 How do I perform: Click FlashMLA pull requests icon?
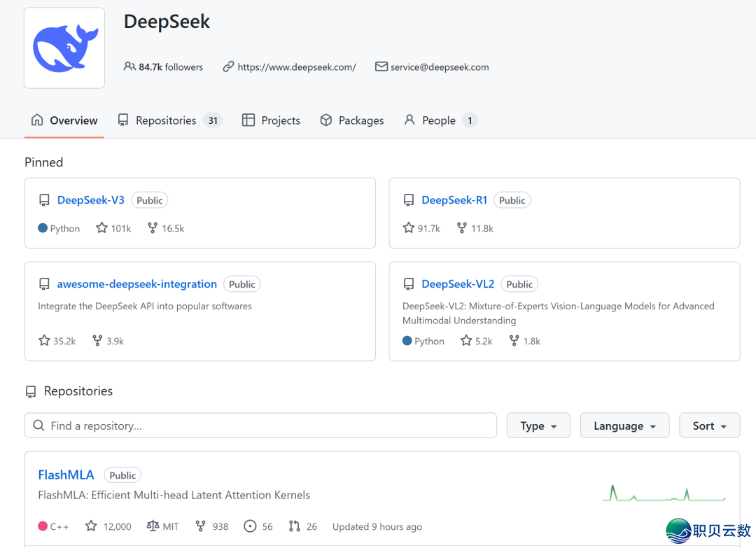pos(294,526)
